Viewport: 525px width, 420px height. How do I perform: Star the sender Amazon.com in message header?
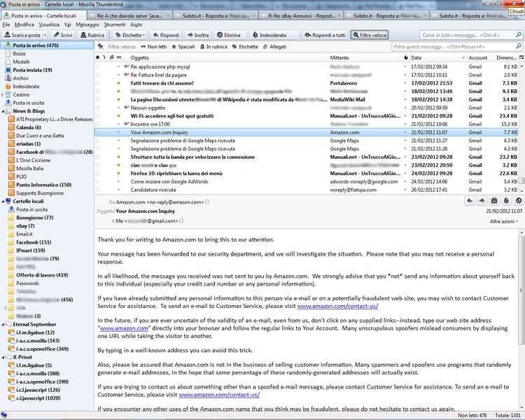[207, 202]
